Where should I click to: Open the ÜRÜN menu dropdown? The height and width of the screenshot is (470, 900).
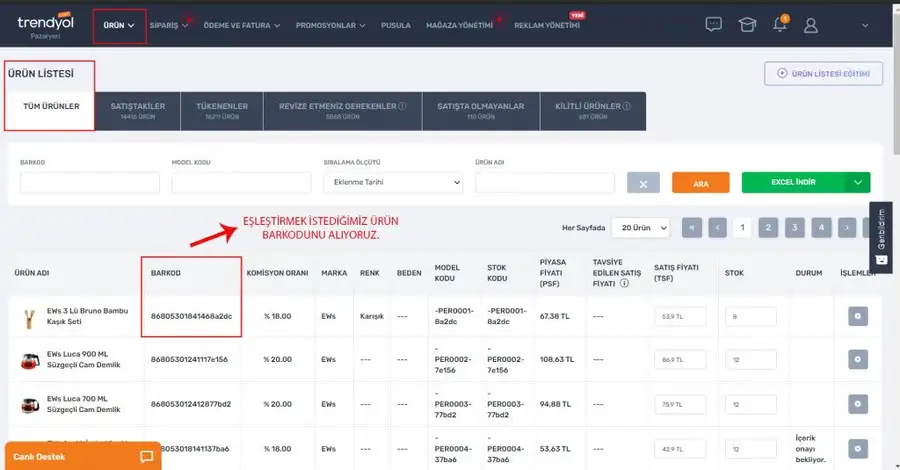pos(119,26)
